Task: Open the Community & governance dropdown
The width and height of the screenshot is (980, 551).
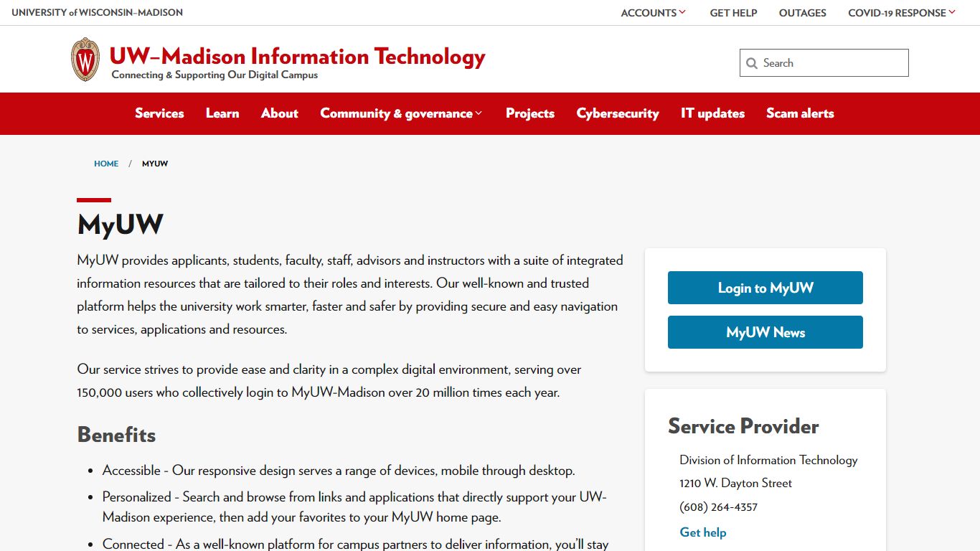Action: pos(400,113)
